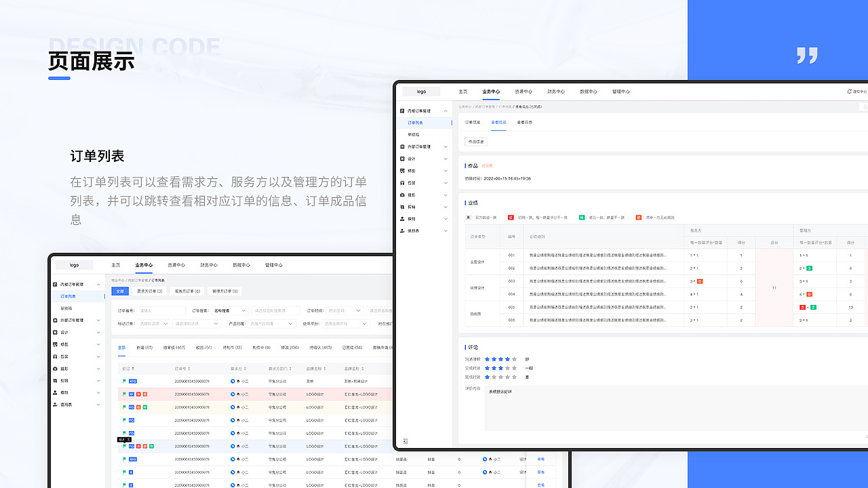Switch to the 待审核 status tab

coord(174,348)
